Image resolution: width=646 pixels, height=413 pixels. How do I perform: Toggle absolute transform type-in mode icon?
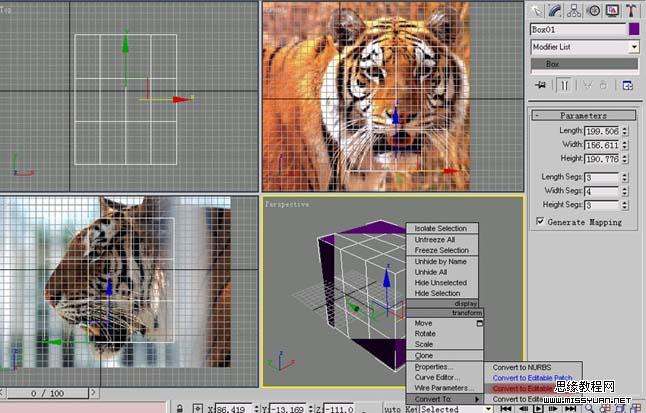[198, 408]
